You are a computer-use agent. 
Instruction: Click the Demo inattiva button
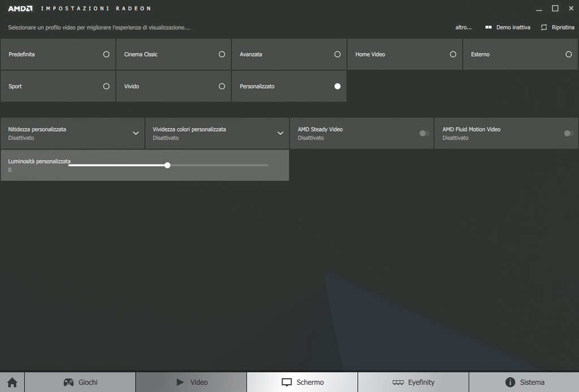coord(508,27)
